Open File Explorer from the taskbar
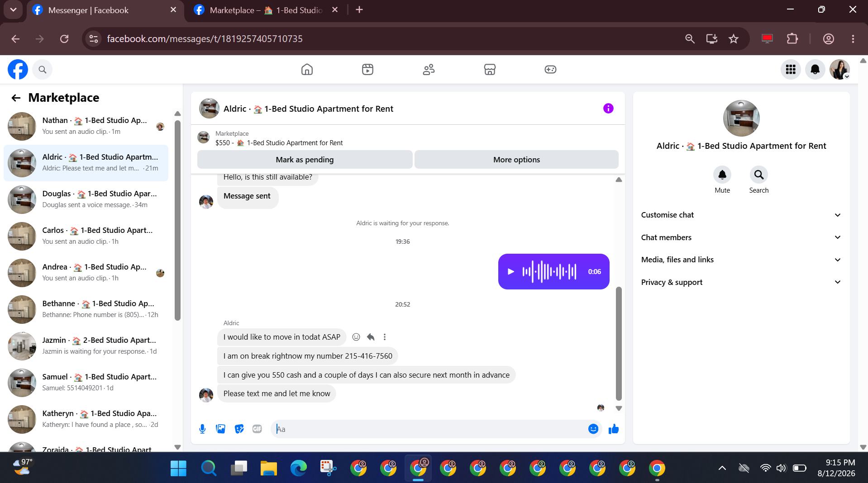 coord(268,468)
